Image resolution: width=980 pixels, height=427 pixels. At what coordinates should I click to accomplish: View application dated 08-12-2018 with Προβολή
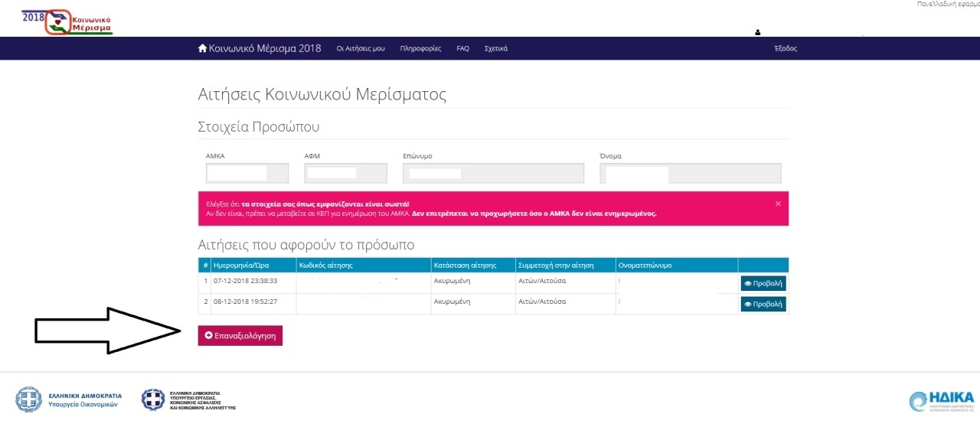point(763,304)
